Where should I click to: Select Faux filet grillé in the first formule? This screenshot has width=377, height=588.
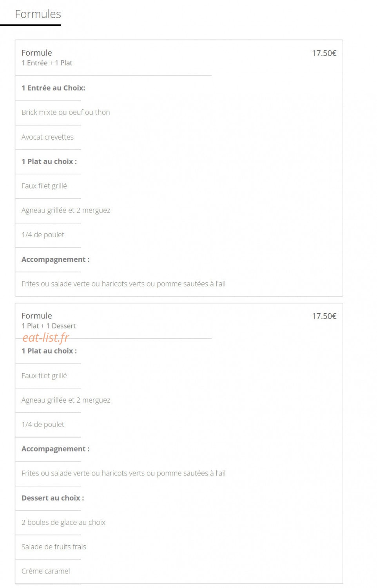tap(44, 186)
